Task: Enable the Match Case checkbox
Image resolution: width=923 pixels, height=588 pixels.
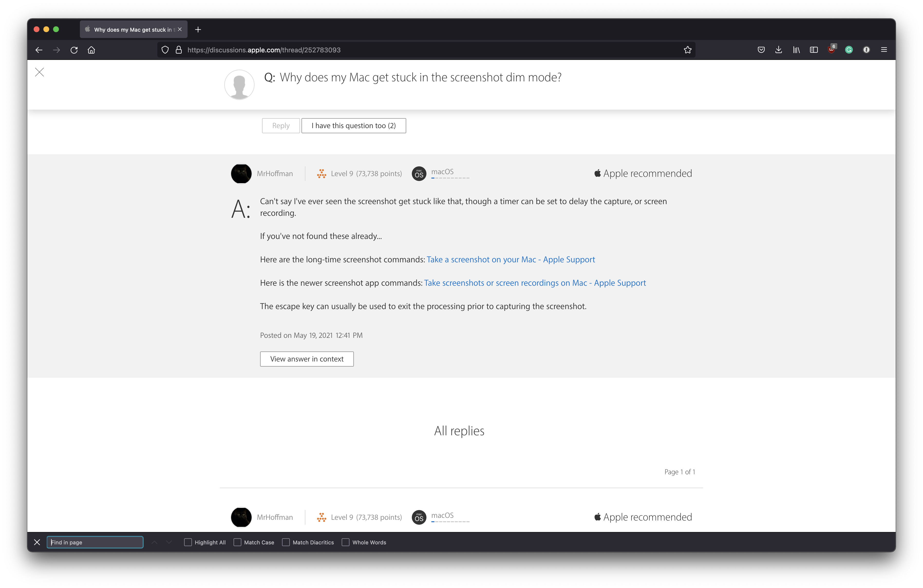Action: 238,542
